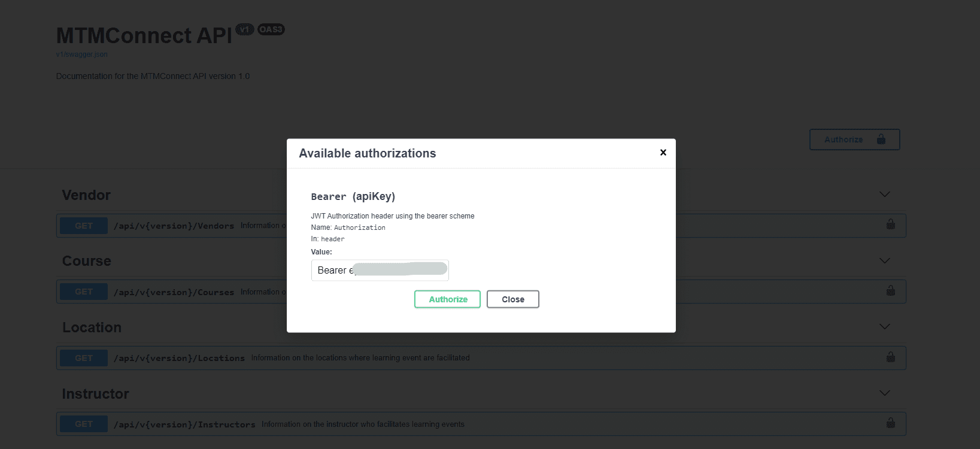Close the Available authorizations dialog with X
This screenshot has height=449, width=980.
(663, 153)
